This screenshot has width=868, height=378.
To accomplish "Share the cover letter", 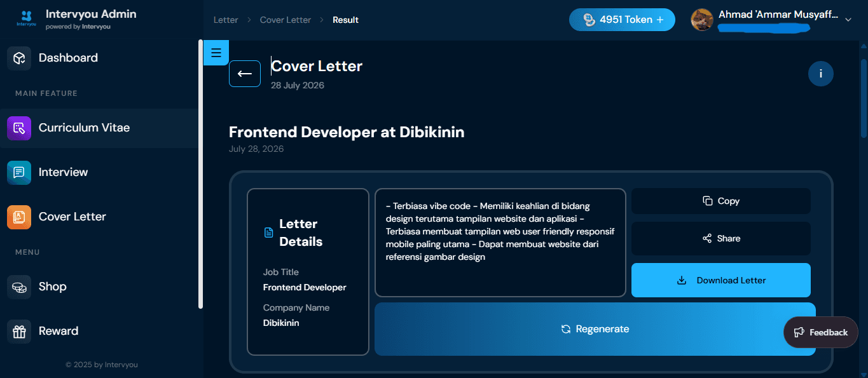I will 721,238.
